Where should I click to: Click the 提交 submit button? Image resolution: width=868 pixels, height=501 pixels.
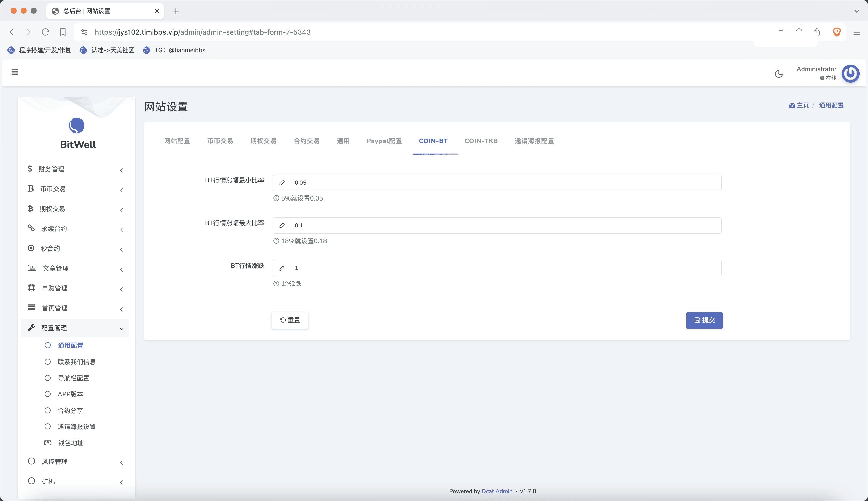tap(704, 320)
